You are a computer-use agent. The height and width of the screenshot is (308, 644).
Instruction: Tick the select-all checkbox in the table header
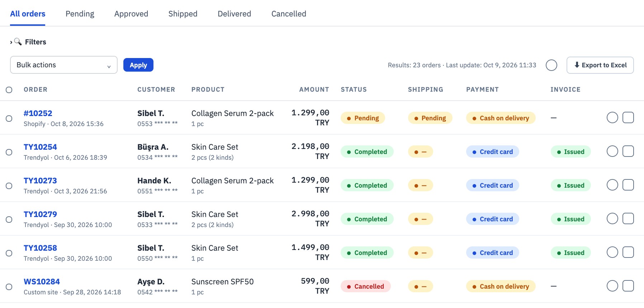[x=9, y=90]
